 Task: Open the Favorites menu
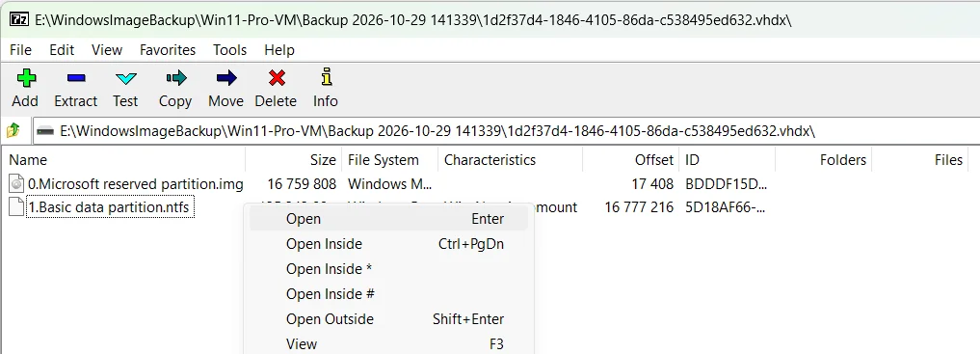pyautogui.click(x=168, y=50)
